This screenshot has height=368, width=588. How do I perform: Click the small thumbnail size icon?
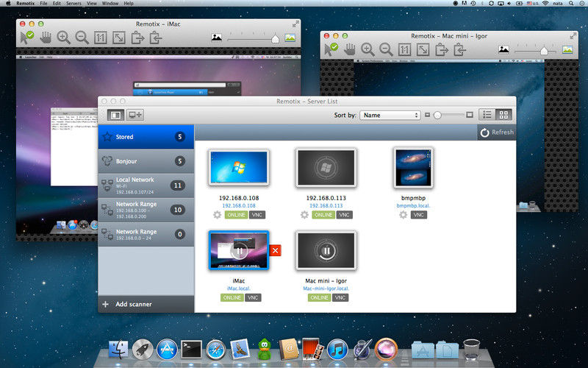pos(427,116)
